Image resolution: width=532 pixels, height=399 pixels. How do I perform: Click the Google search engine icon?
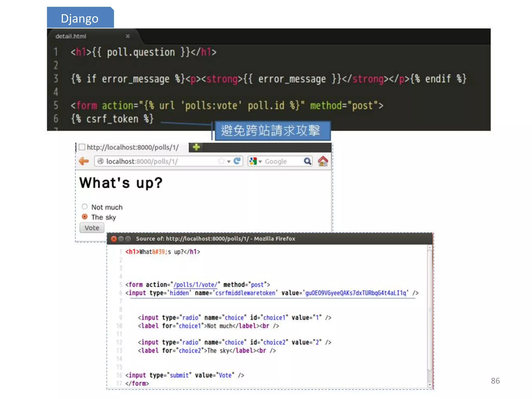[253, 161]
